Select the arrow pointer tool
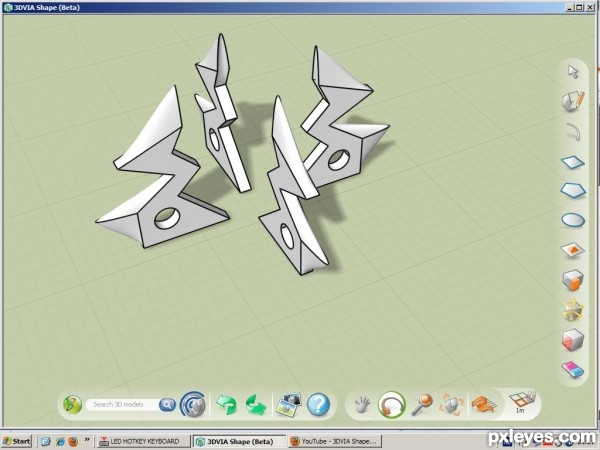Viewport: 600px width, 450px height. (x=573, y=72)
